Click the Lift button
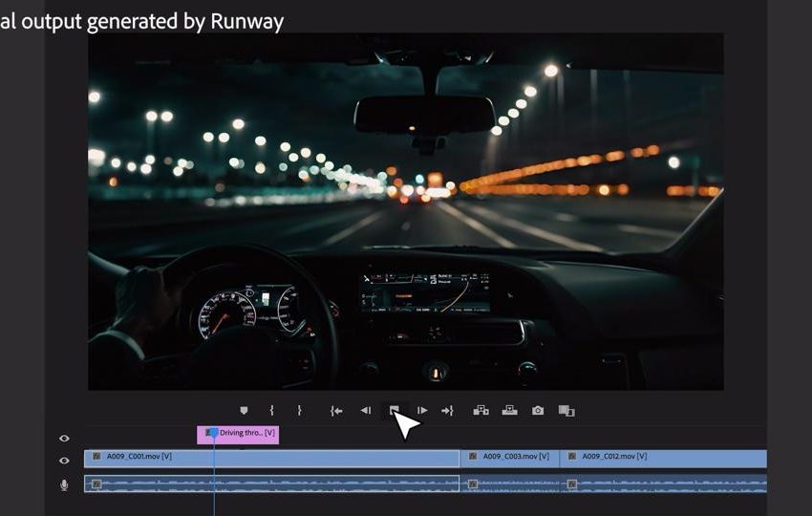Viewport: 812px width, 516px height. coord(481,410)
